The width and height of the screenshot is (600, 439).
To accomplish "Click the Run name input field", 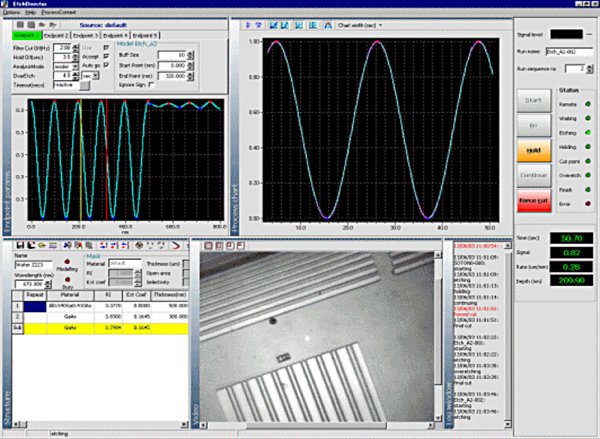I will (x=569, y=52).
